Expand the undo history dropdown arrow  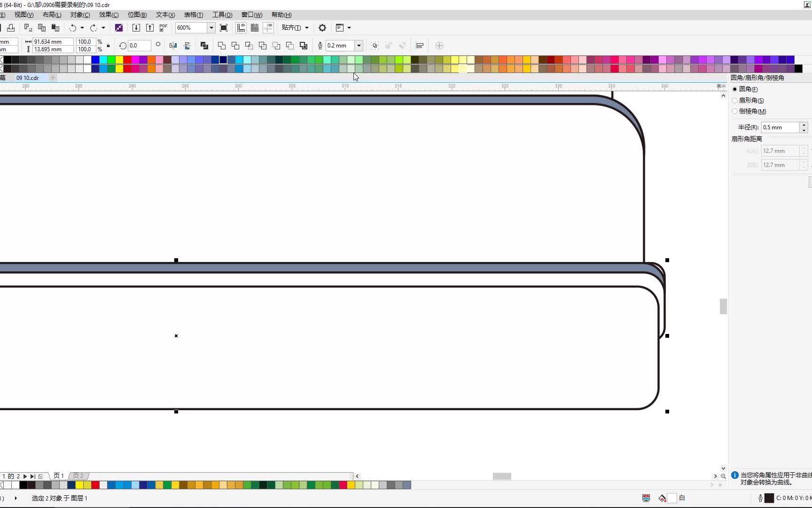coord(82,28)
